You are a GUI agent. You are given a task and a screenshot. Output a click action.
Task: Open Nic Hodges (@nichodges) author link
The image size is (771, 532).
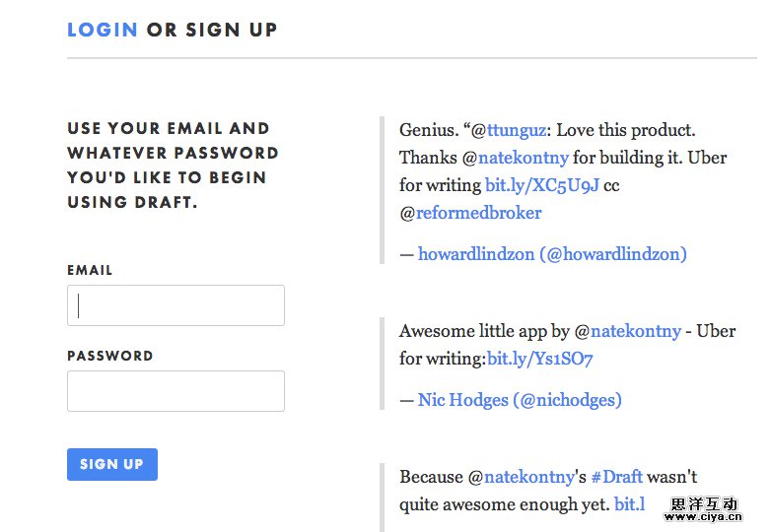point(520,400)
